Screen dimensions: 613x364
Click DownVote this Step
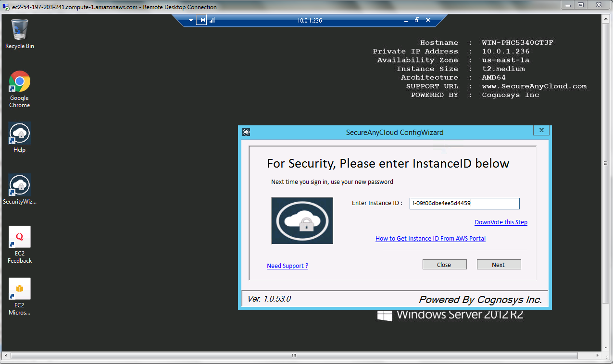tap(501, 222)
